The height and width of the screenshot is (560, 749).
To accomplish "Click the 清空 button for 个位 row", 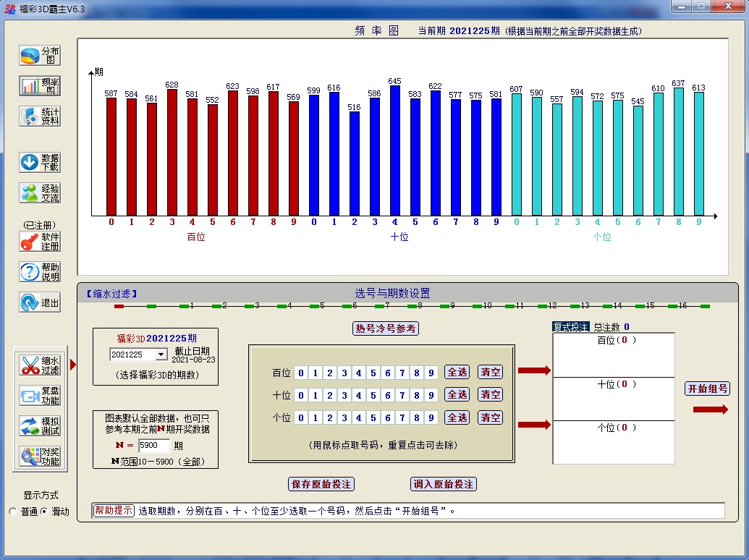I will pyautogui.click(x=490, y=417).
